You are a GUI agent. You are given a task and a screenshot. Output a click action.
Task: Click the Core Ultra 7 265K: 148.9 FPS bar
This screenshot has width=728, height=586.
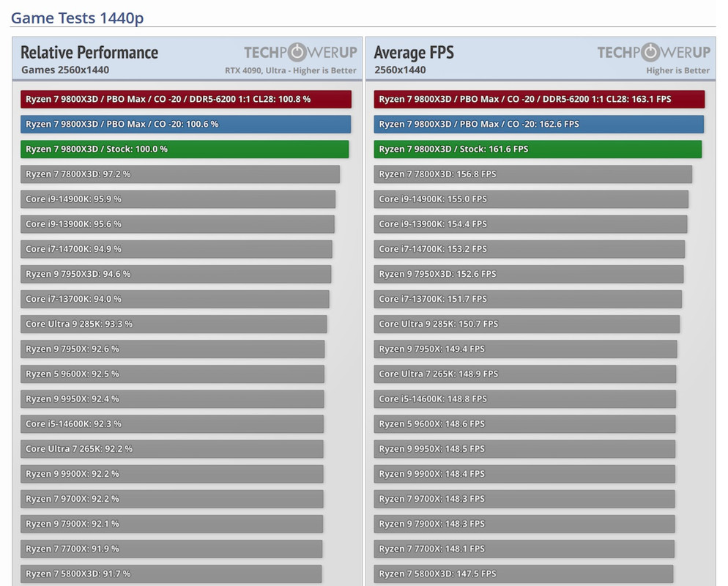pyautogui.click(x=524, y=374)
